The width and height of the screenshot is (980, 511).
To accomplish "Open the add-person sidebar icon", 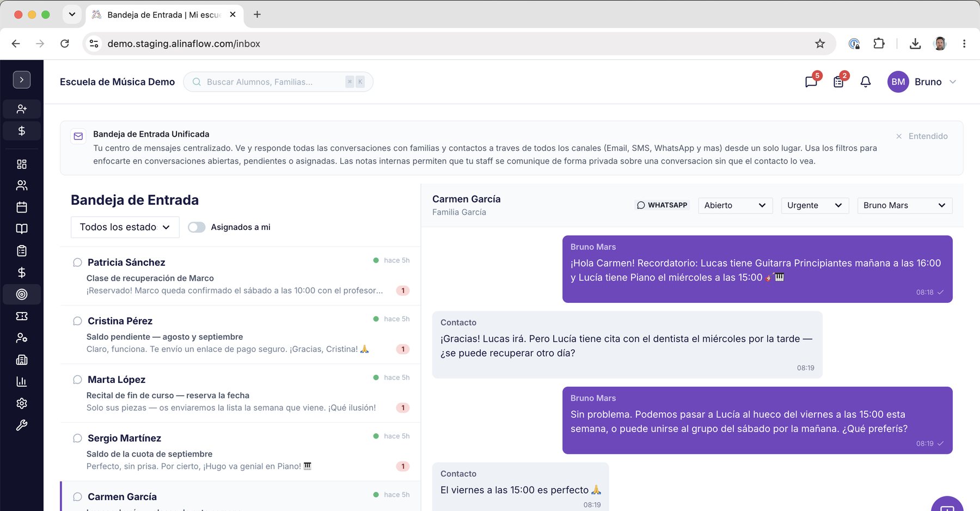I will [x=22, y=109].
